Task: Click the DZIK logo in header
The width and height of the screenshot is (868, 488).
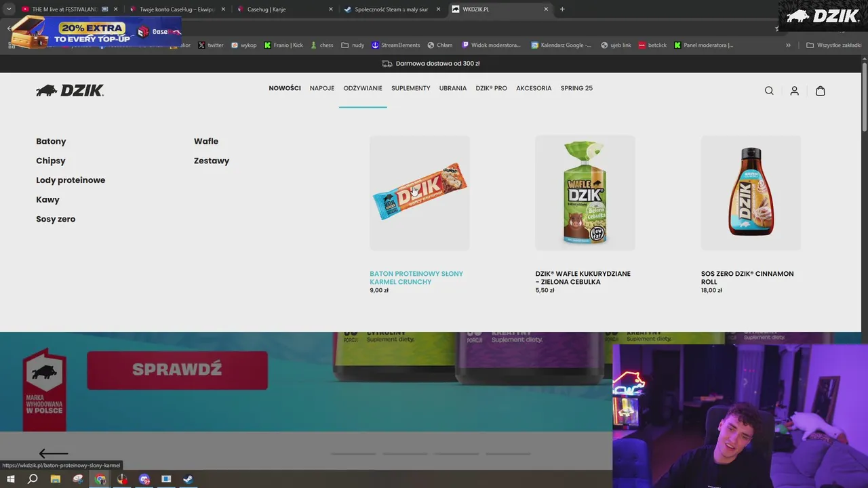Action: [x=70, y=90]
